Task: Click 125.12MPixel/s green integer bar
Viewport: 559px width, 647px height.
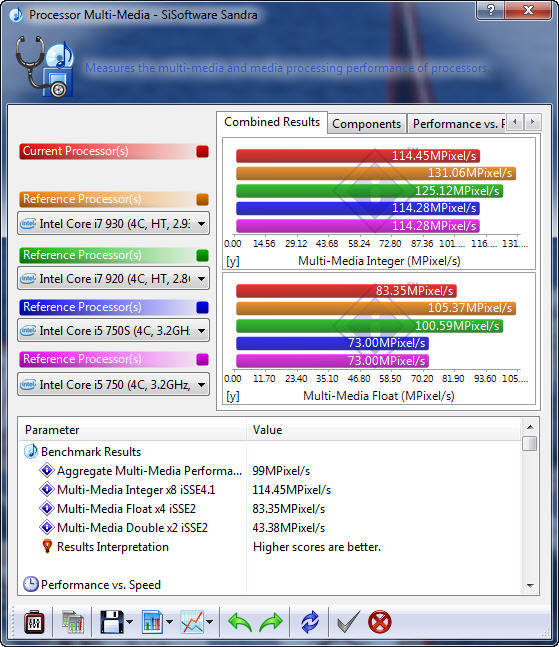Action: (x=369, y=191)
